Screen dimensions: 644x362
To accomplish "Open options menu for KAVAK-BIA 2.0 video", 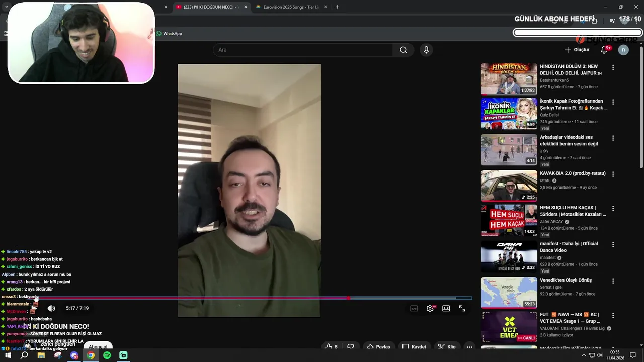I will [613, 174].
